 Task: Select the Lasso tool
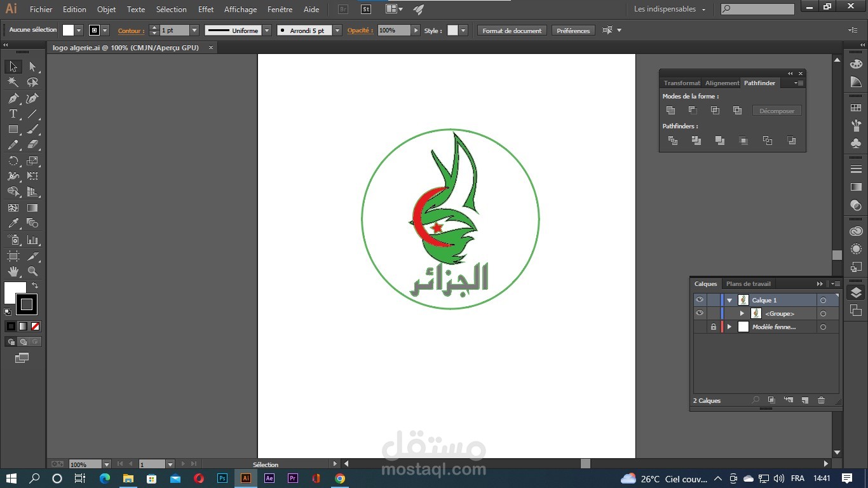pyautogui.click(x=32, y=82)
